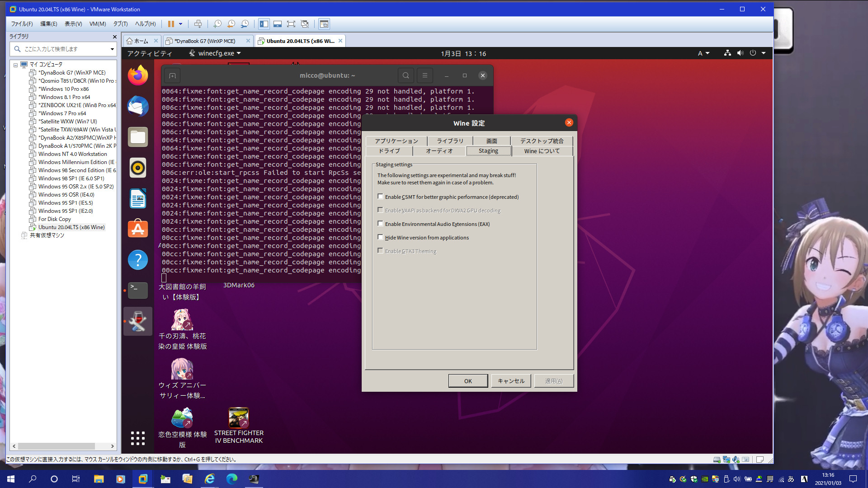Screen dimensions: 868x488
Task: Select Windows NT 4.0 Workstation in library
Action: tap(72, 154)
